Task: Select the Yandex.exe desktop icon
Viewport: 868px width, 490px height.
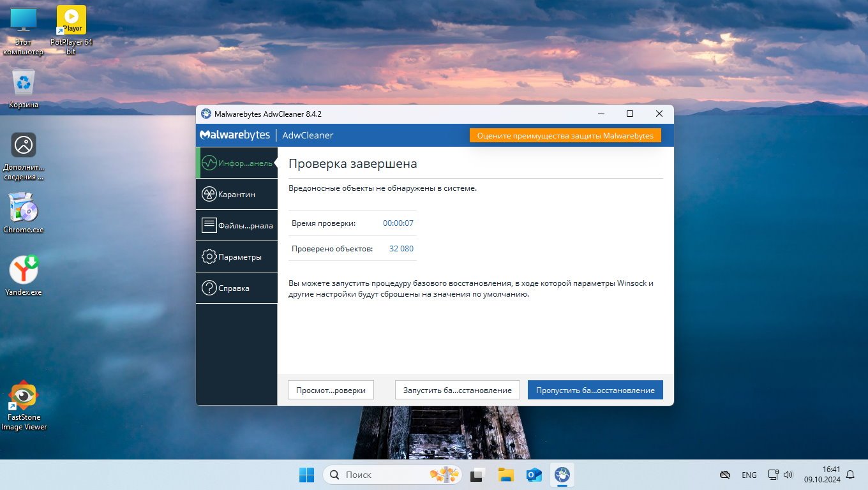Action: 24,275
